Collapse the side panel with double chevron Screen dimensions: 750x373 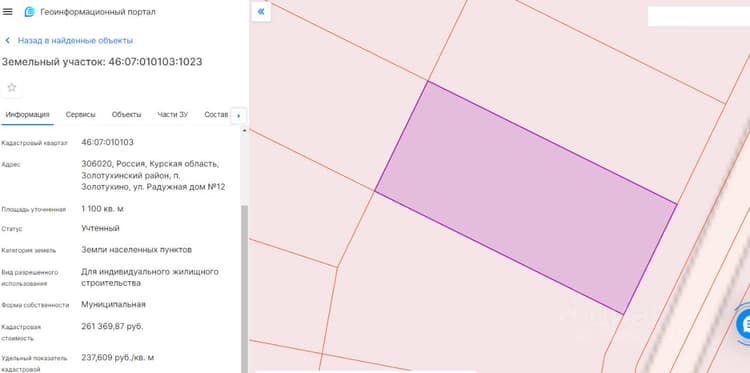click(261, 12)
